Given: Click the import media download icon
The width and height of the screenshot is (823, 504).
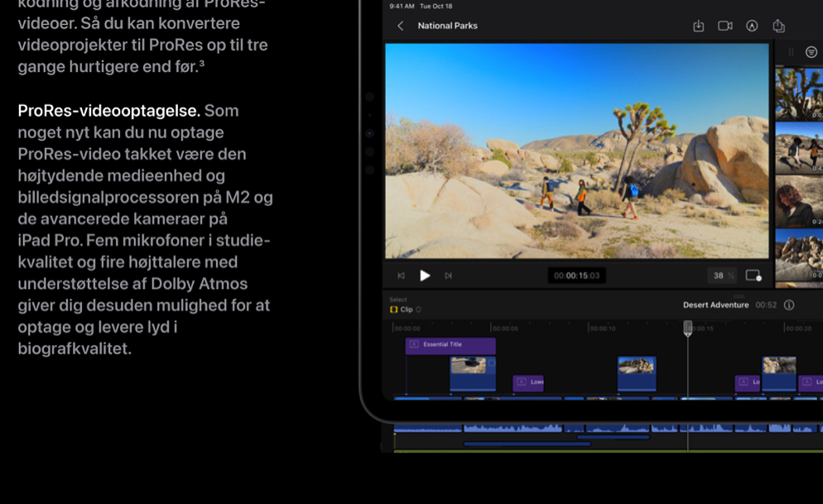Looking at the screenshot, I should pos(698,26).
